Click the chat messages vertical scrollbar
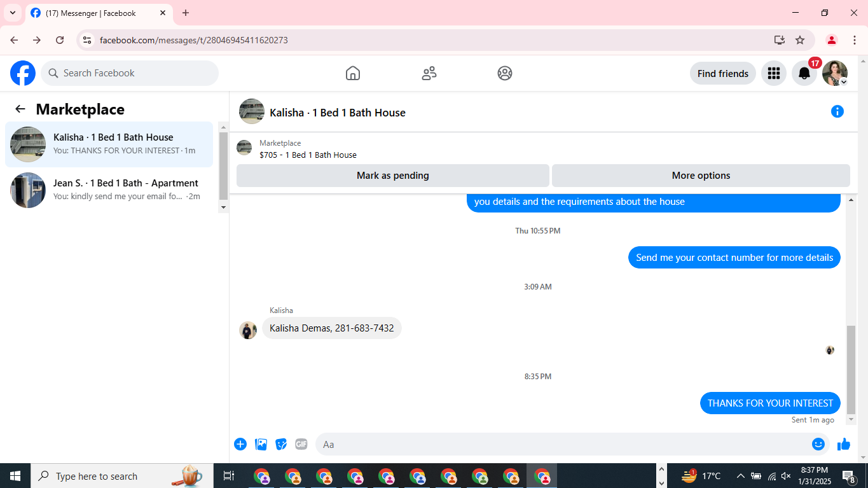This screenshot has height=488, width=868. tap(851, 369)
